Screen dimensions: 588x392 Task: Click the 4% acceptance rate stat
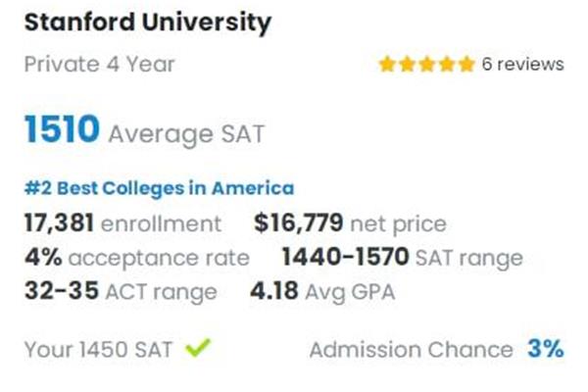click(x=137, y=258)
